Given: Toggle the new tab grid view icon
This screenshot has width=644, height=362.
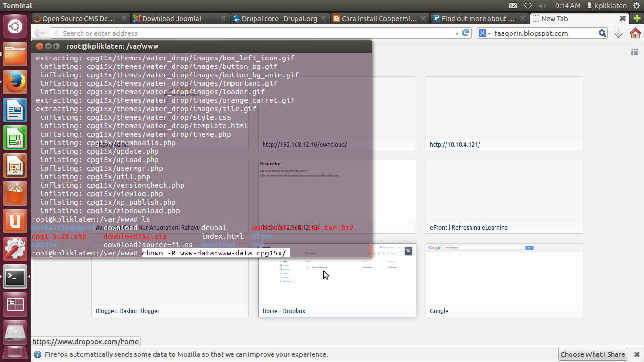Looking at the screenshot, I should (635, 52).
